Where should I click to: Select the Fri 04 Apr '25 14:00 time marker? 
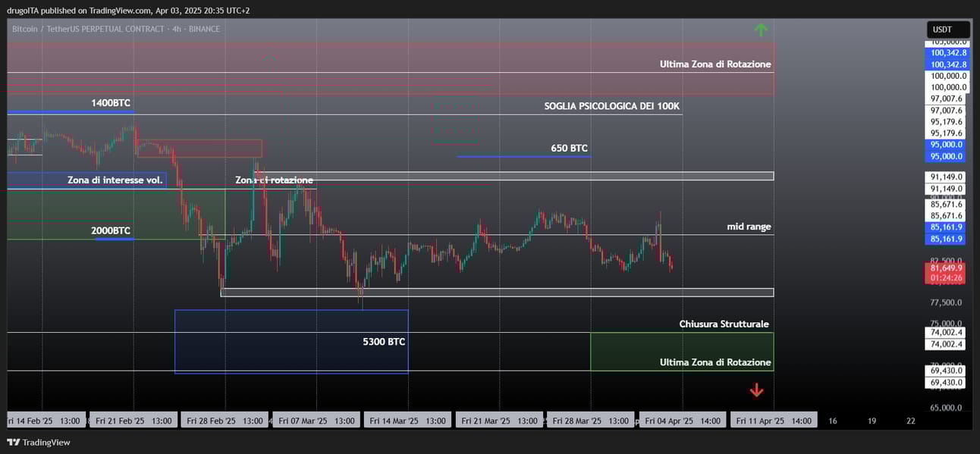click(683, 421)
